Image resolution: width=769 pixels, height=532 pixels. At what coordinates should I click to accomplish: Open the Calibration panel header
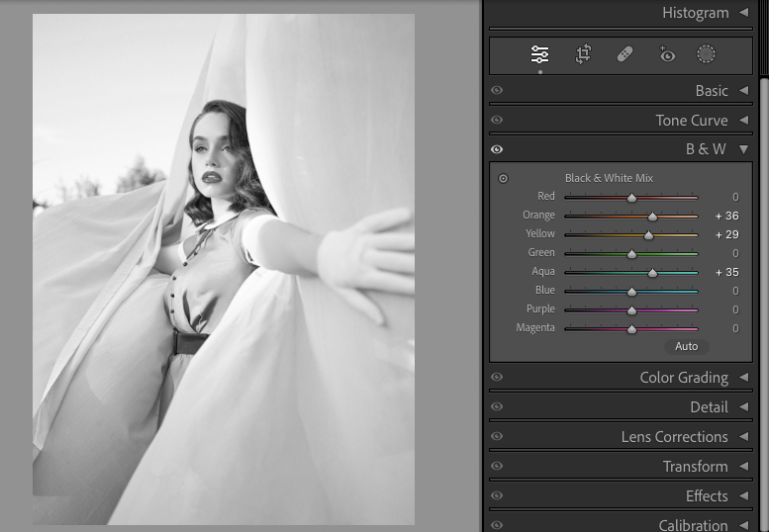pos(693,525)
